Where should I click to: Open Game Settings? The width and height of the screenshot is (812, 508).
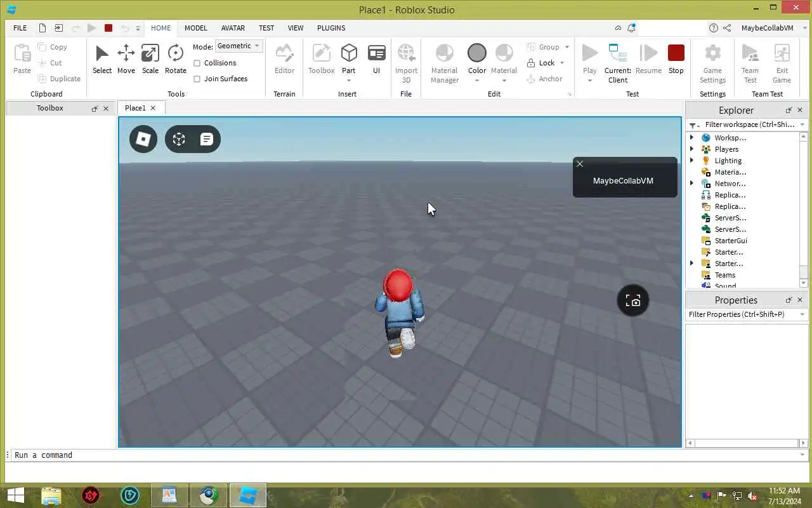(x=712, y=63)
